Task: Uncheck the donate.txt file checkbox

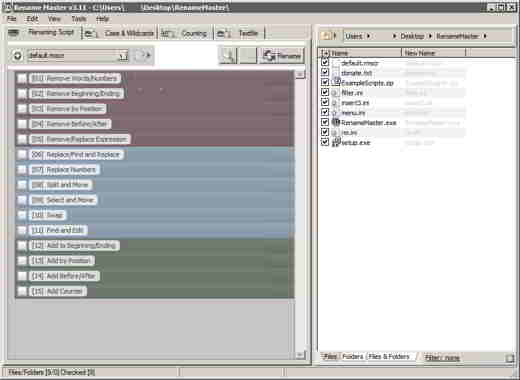Action: [x=325, y=72]
